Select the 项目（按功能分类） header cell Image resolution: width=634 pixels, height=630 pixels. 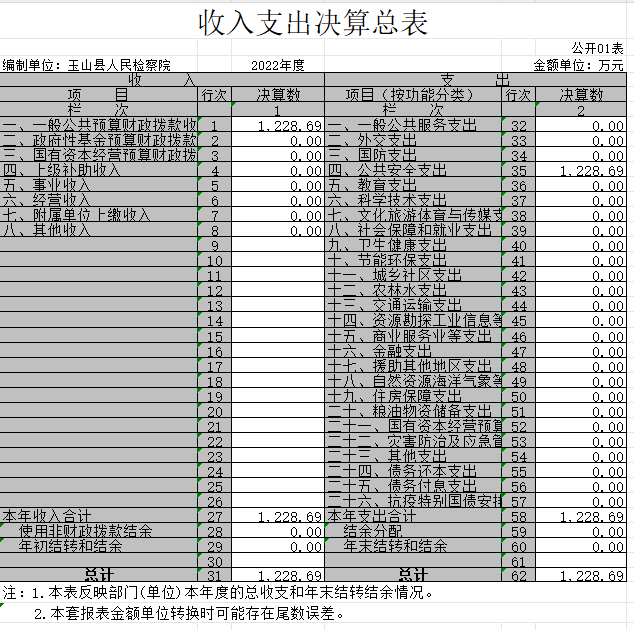coord(413,95)
